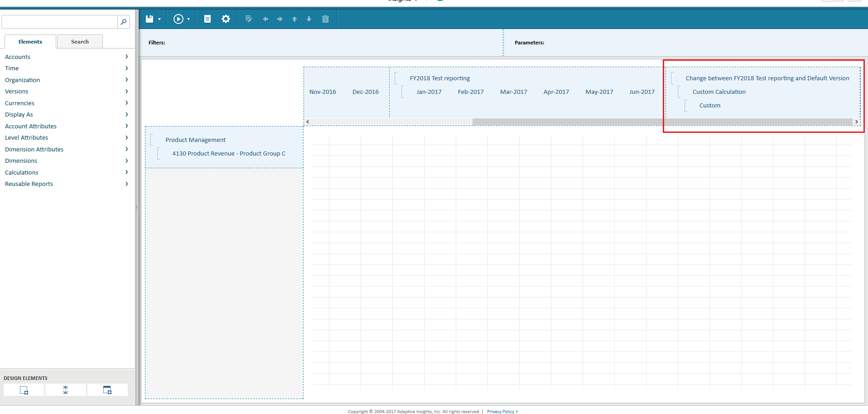Switch to the Search tab
Image resolution: width=868 pixels, height=414 pixels.
coord(80,41)
